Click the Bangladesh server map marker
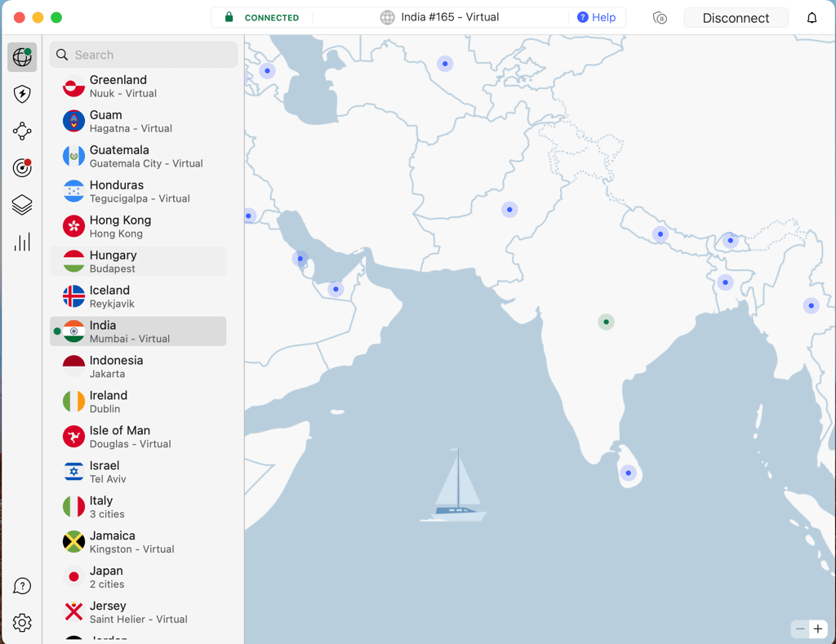The image size is (836, 644). pos(725,282)
